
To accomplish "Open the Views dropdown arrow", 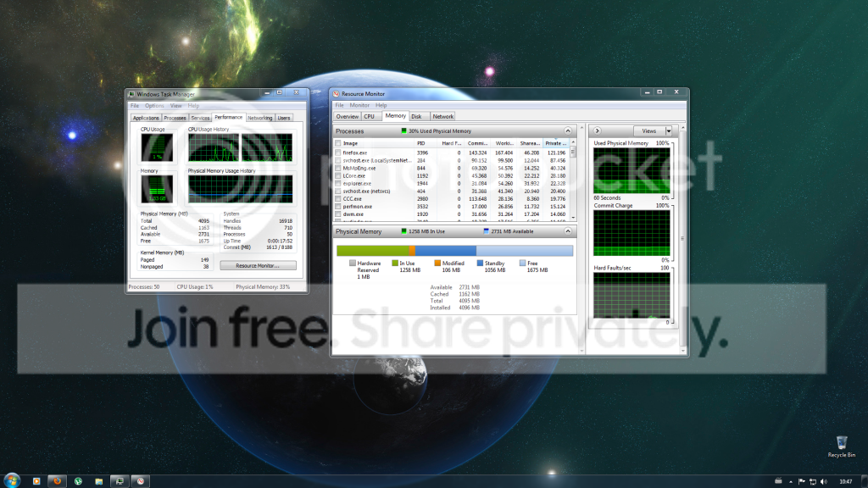I will 669,131.
